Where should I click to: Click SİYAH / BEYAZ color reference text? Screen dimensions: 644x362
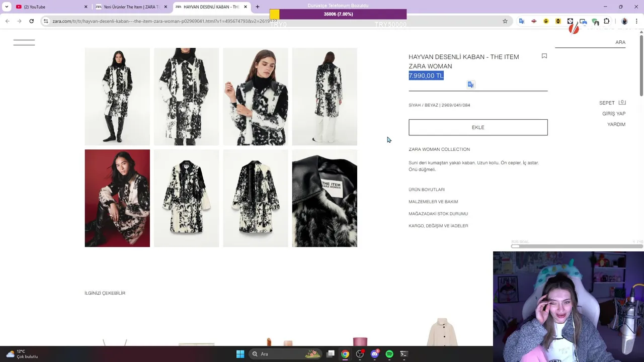click(439, 105)
